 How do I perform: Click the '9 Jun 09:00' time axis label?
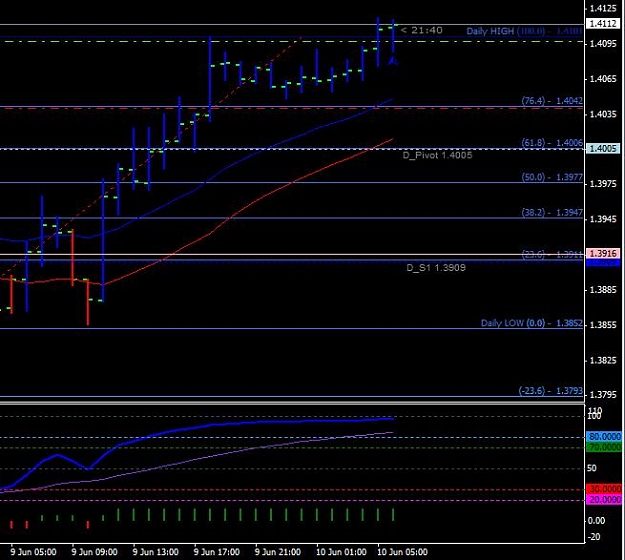94,552
